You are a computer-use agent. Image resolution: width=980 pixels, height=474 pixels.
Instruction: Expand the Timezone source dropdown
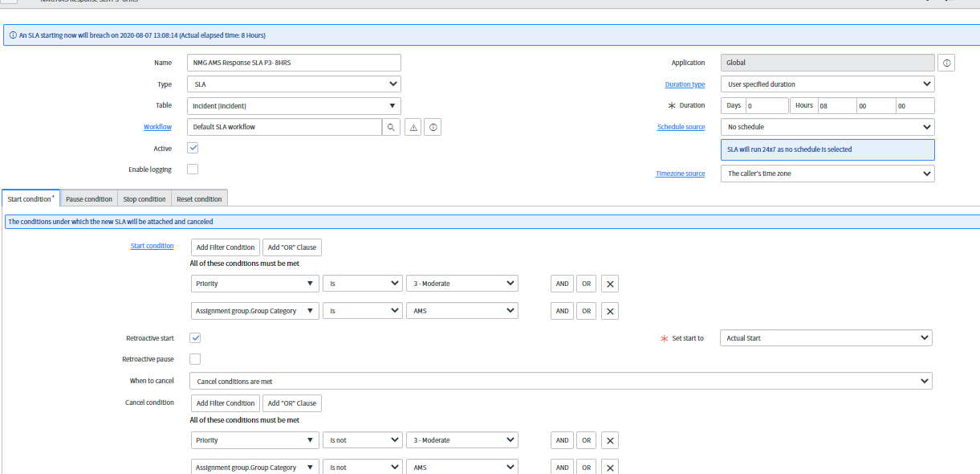tap(828, 174)
